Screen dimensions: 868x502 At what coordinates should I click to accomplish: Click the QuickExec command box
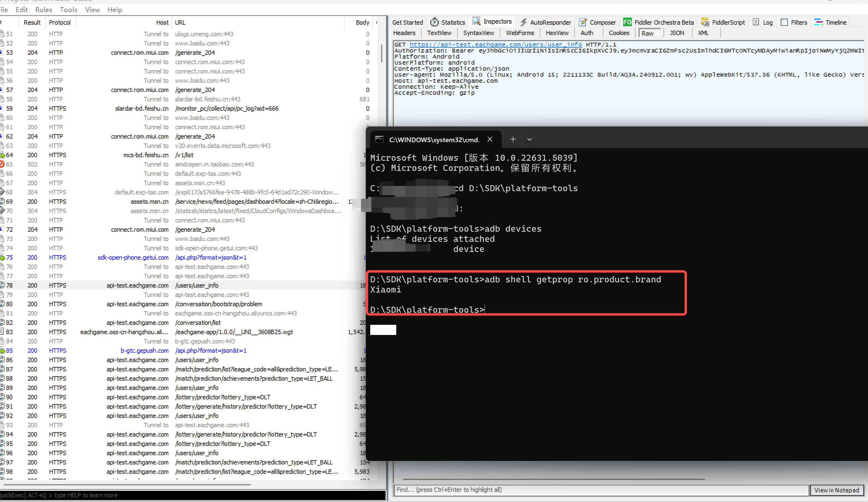(193, 495)
